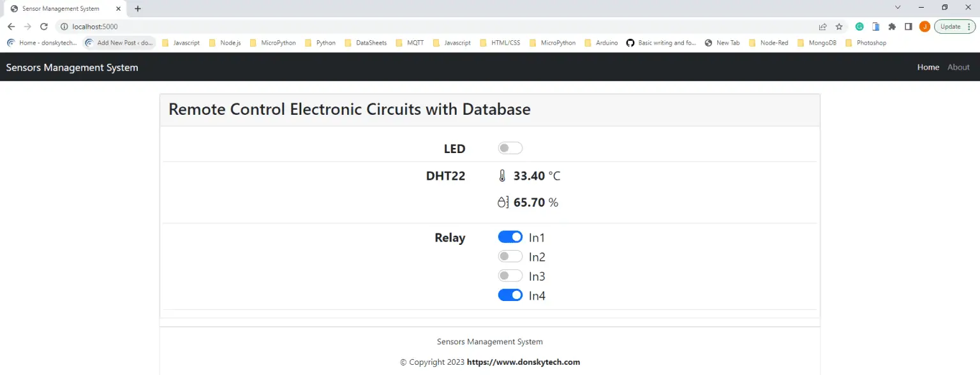This screenshot has width=980, height=375.
Task: Open the Extensions puzzle-piece icon
Action: coord(892,26)
